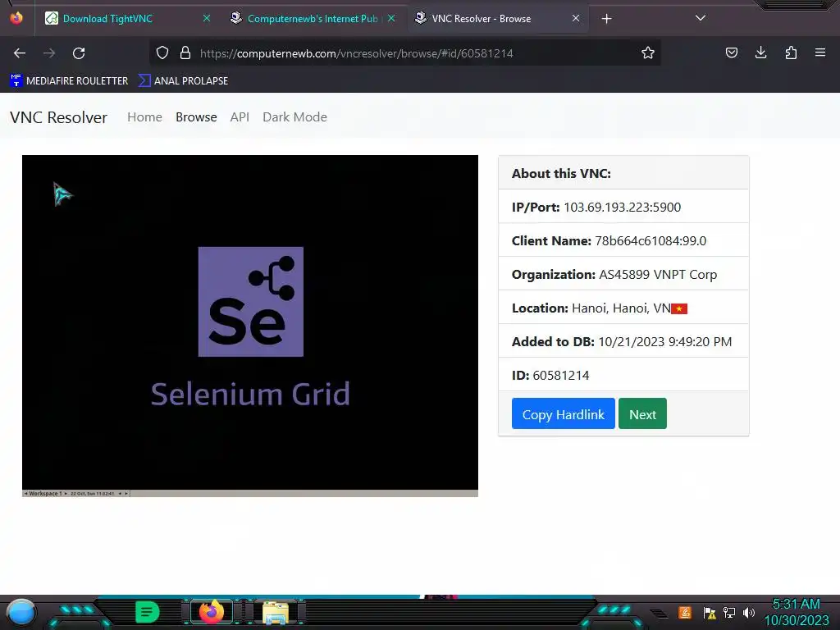The height and width of the screenshot is (630, 840).
Task: Save the page to Pocket
Action: coord(731,52)
